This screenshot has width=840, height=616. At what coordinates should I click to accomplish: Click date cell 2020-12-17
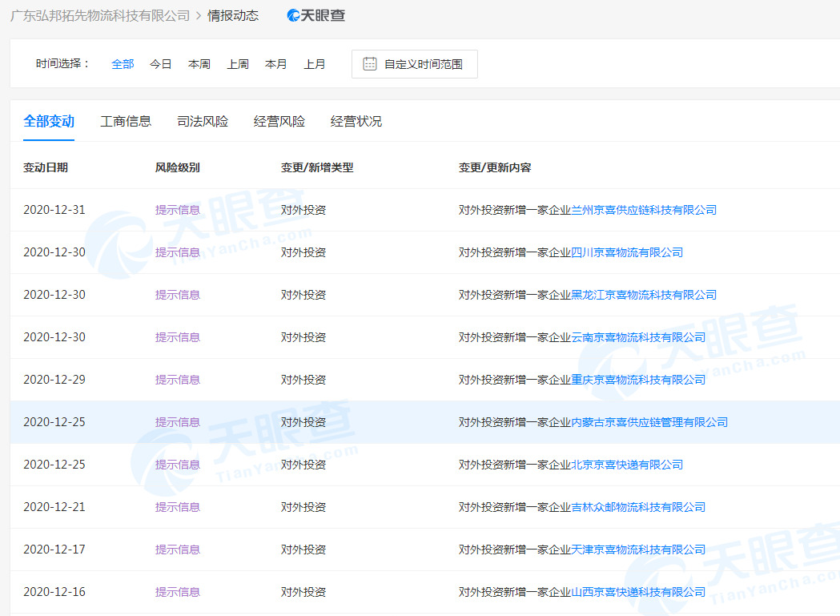pyautogui.click(x=54, y=549)
